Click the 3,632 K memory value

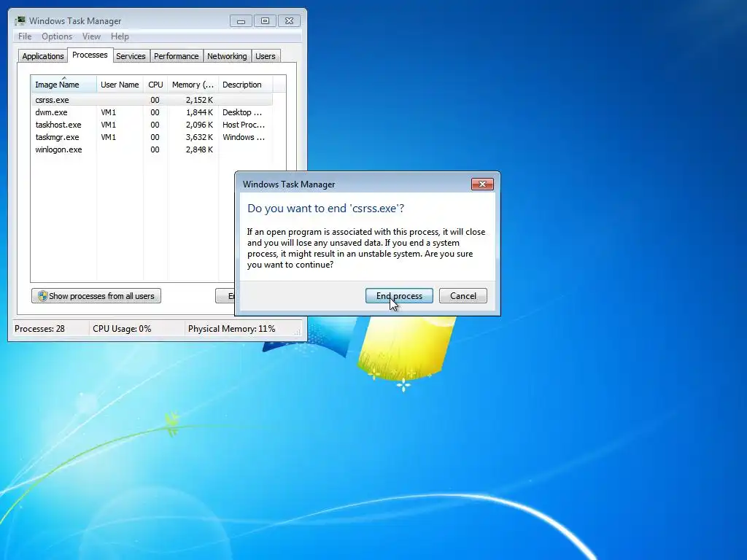pos(199,137)
